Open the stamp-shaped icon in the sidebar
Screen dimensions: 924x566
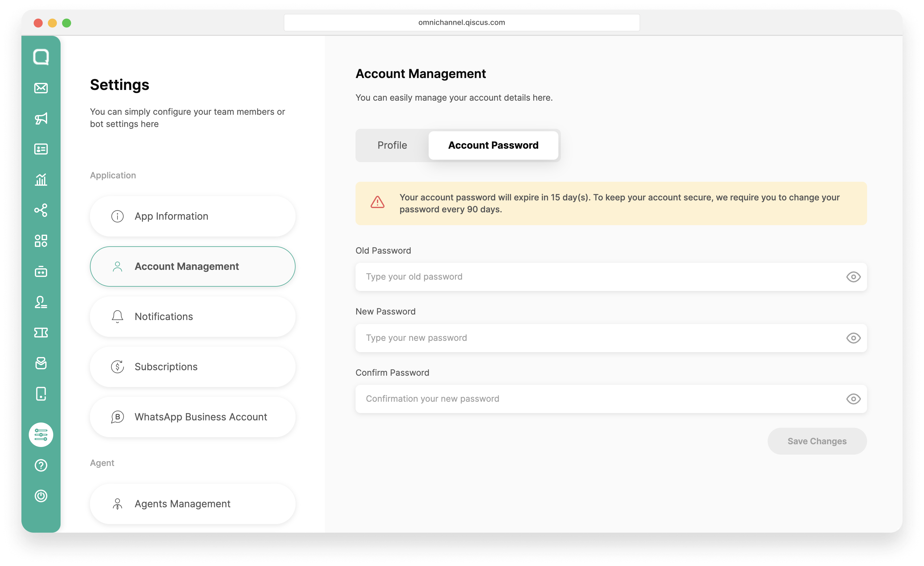click(x=41, y=302)
